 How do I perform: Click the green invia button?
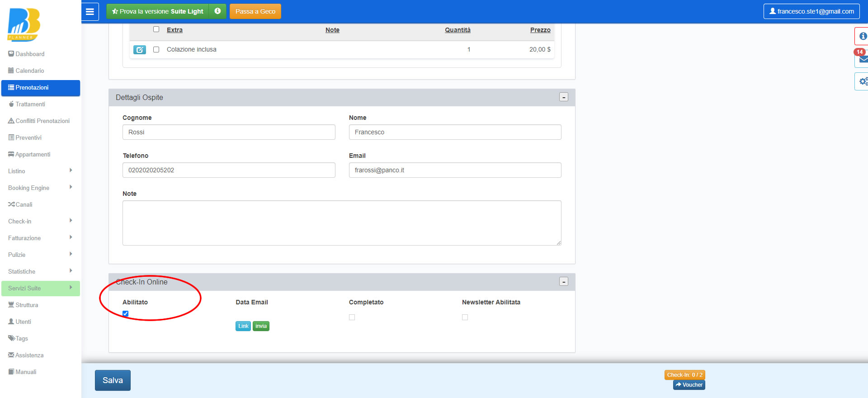[x=261, y=326]
